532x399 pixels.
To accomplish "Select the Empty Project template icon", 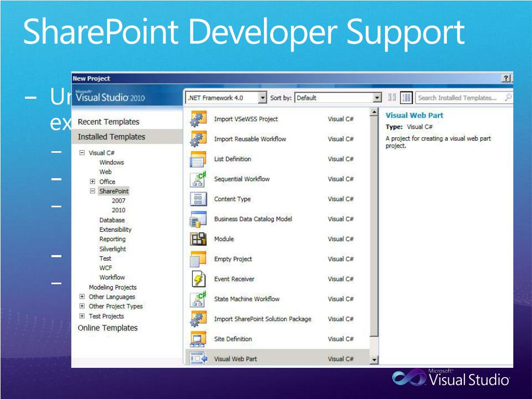I will pyautogui.click(x=198, y=259).
